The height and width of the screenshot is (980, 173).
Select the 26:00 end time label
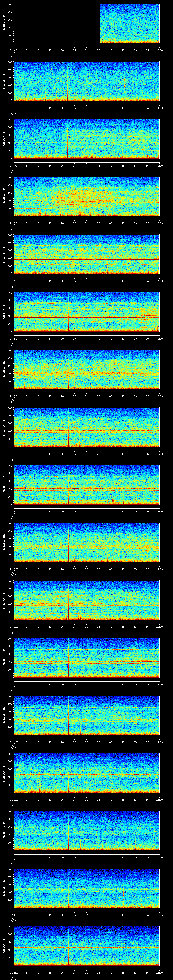(x=160, y=973)
